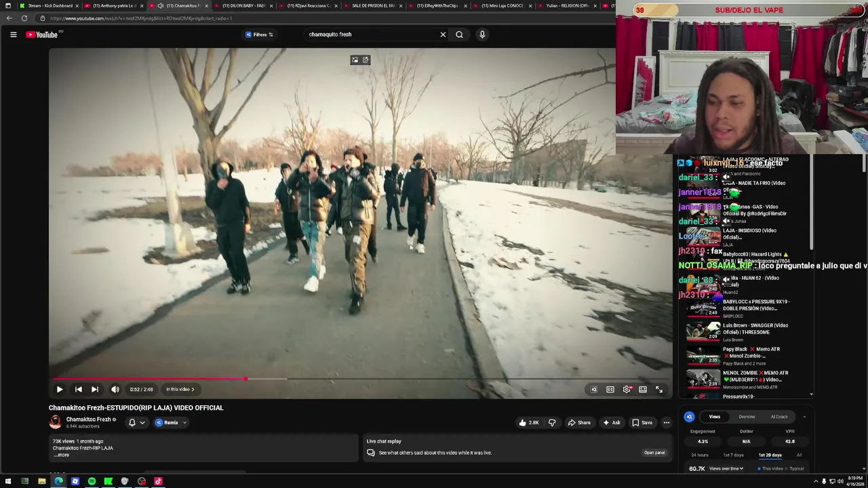Image resolution: width=868 pixels, height=488 pixels.
Task: Select the Views tab in stats panel
Action: pos(715,417)
